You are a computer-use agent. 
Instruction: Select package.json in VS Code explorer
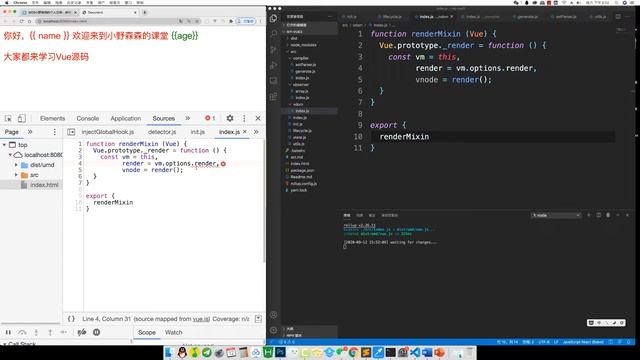point(302,170)
